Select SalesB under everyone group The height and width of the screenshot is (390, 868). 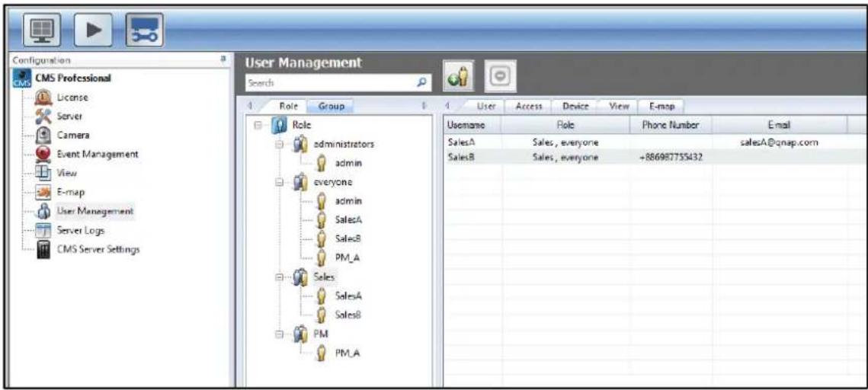coord(348,239)
